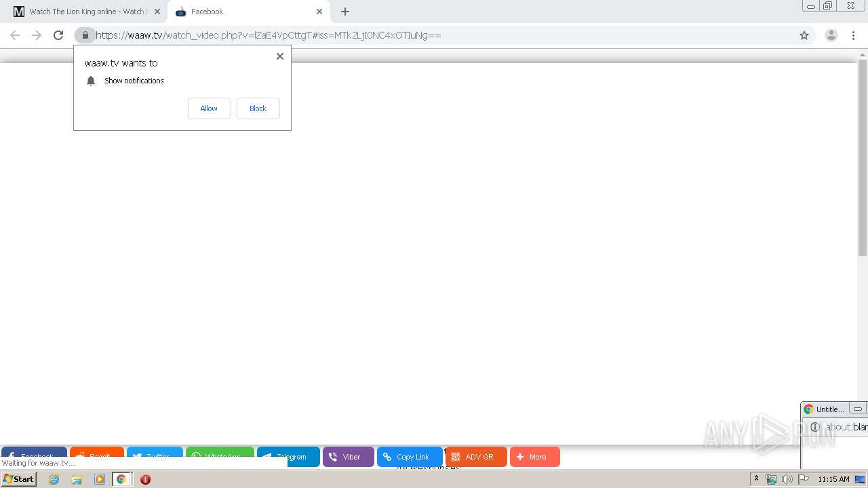
Task: Bookmark this page with star icon
Action: pyautogui.click(x=804, y=35)
